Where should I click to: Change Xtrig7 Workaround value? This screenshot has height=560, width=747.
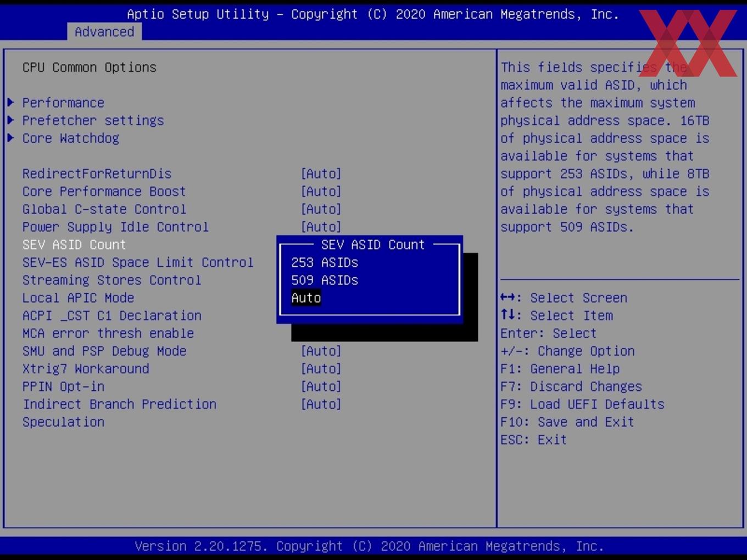[321, 368]
